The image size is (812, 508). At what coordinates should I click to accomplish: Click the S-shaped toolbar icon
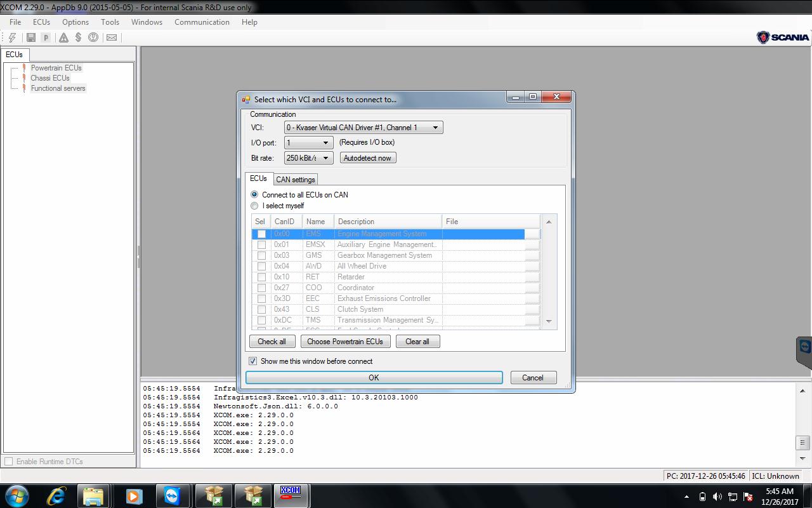click(78, 37)
